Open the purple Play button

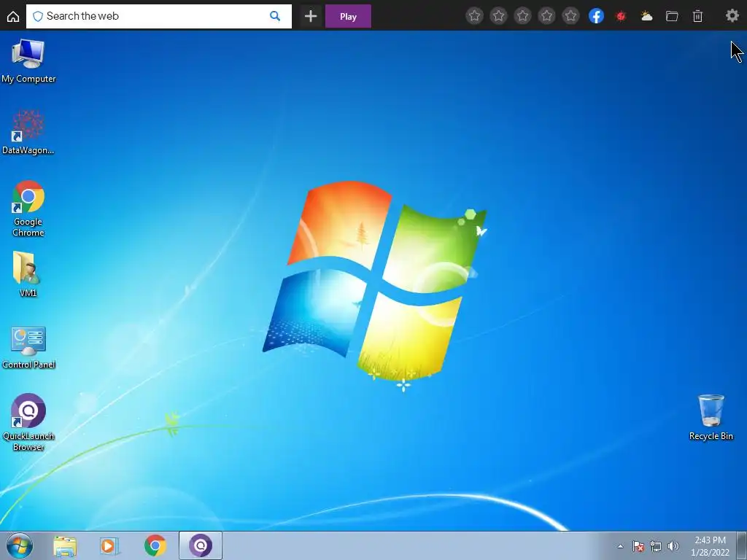[348, 16]
